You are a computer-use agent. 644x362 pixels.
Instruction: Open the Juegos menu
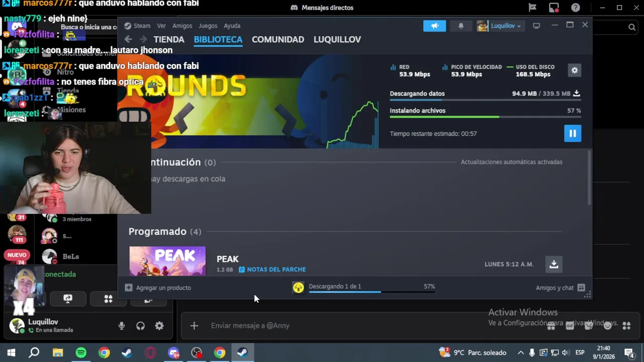coord(208,26)
